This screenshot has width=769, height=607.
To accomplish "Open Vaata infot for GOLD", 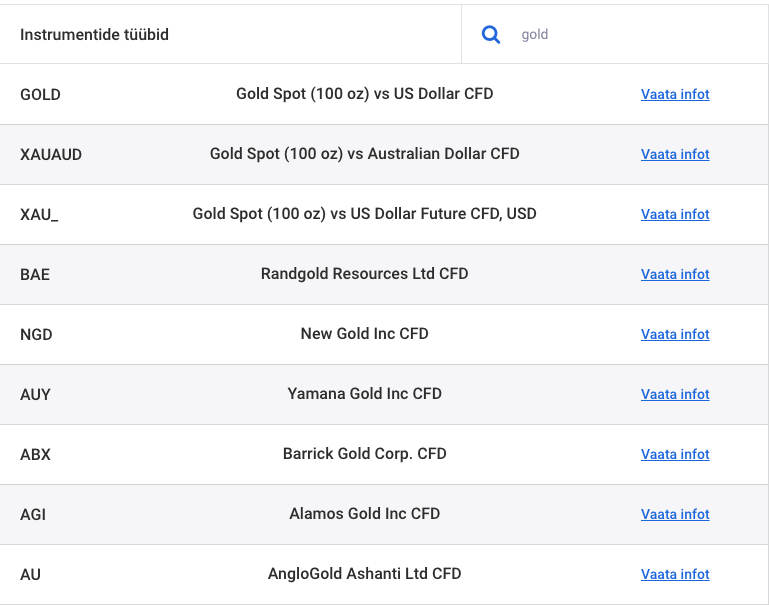I will click(x=675, y=94).
